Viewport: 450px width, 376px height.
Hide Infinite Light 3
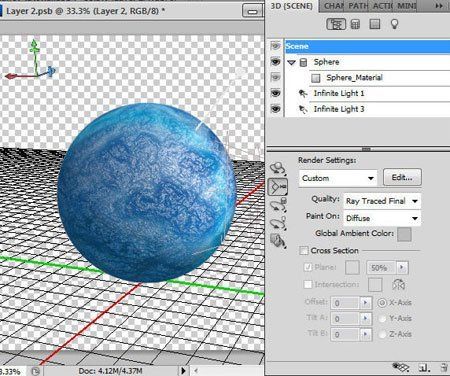(x=275, y=109)
